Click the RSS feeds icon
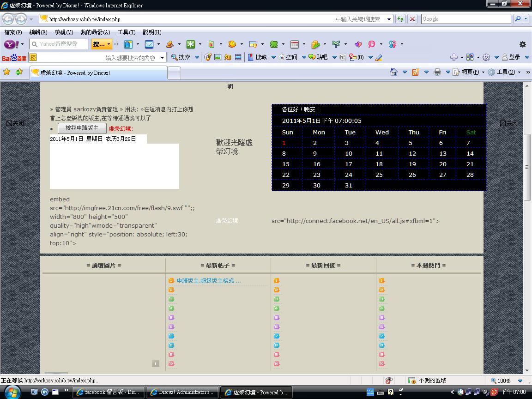Viewport: 532px width, 399px height. pos(415,72)
